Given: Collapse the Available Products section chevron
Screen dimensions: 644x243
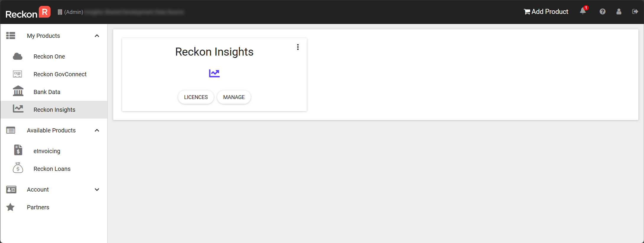Looking at the screenshot, I should (97, 130).
